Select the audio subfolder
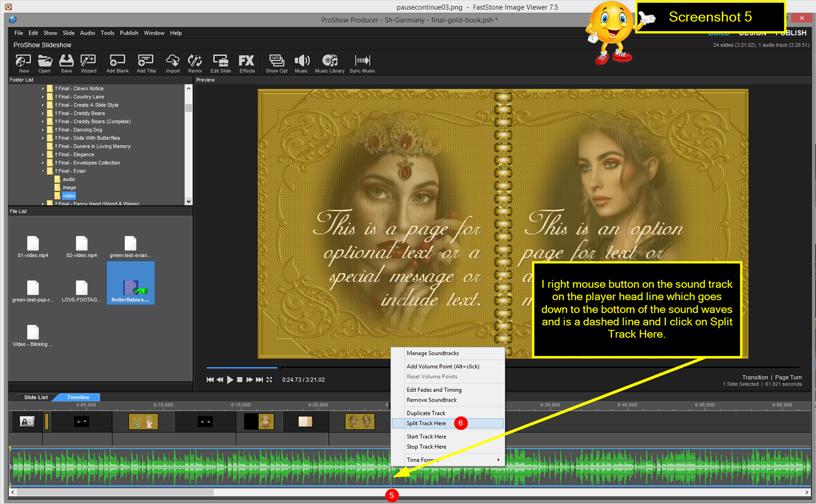 [x=69, y=179]
